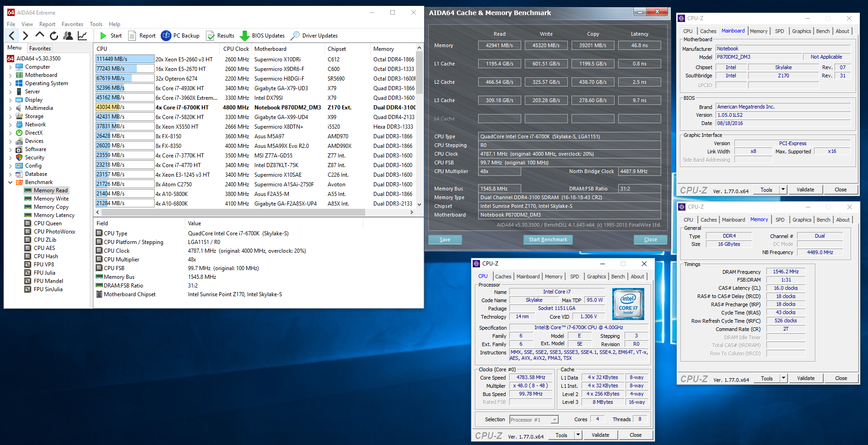The height and width of the screenshot is (445, 868).
Task: Click Start Benchmark in Cache & Memory window
Action: point(548,239)
